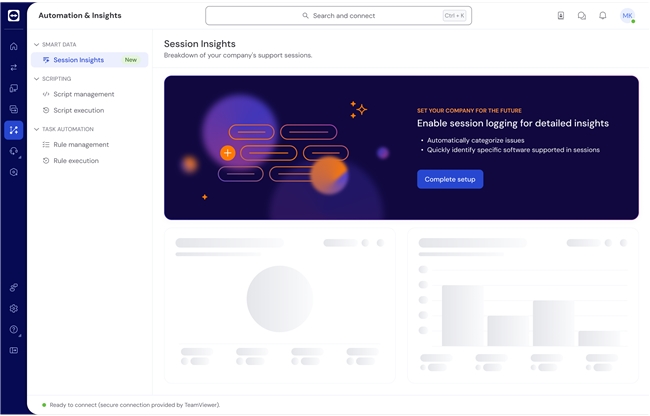Select Session Insights in the navigation
650x416 pixels.
tap(78, 60)
